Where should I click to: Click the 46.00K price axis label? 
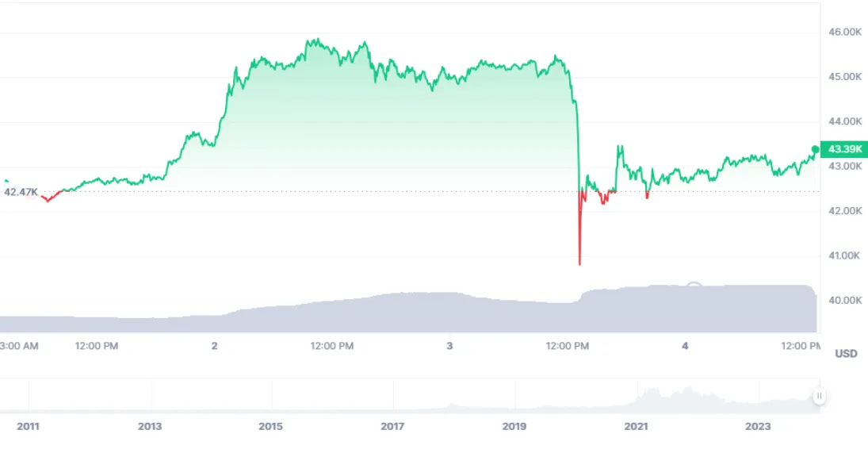[x=845, y=33]
